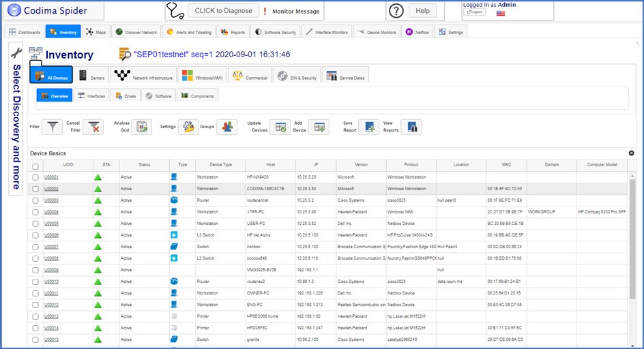Click the Inventory heading icon
Image resolution: width=644 pixels, height=349 pixels.
[x=35, y=53]
